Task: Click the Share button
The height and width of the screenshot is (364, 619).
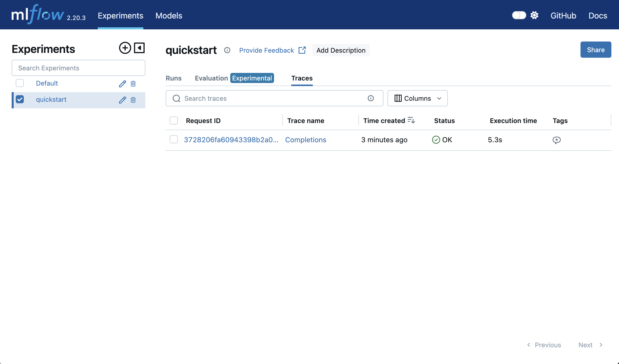Action: point(595,50)
